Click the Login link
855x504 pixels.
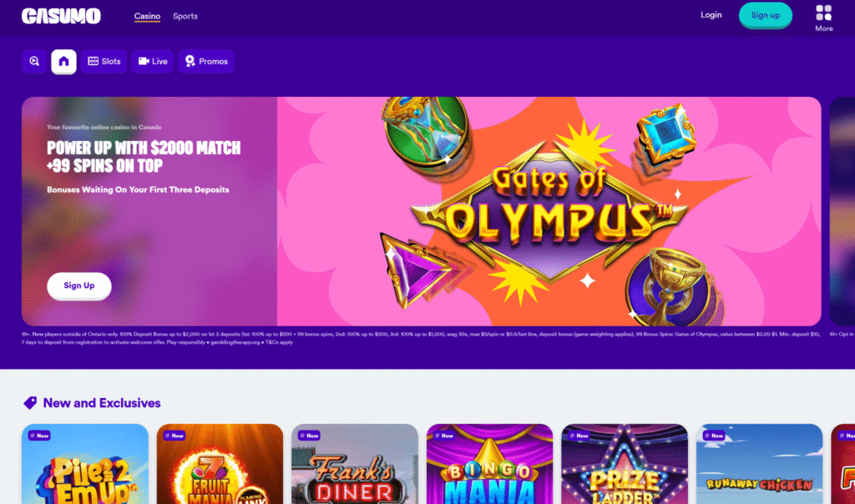click(x=711, y=15)
